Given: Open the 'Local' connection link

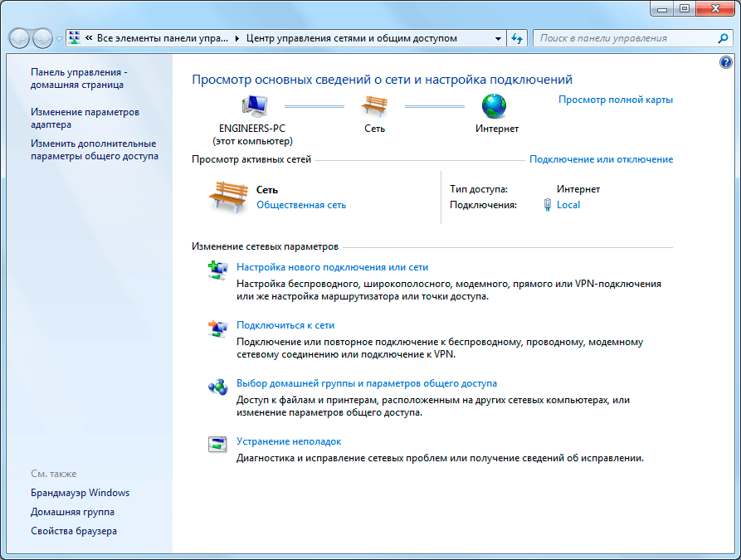Looking at the screenshot, I should pyautogui.click(x=568, y=205).
